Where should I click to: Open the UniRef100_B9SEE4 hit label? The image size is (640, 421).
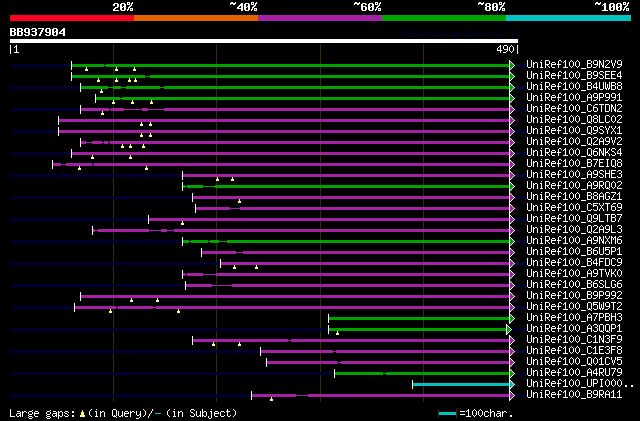574,75
